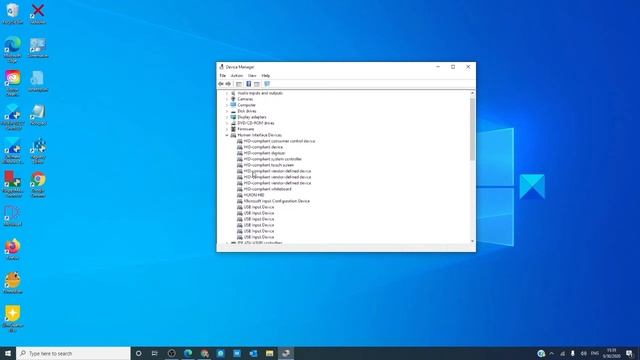
Task: Select HID-compliant system controller entry
Action: (x=273, y=159)
